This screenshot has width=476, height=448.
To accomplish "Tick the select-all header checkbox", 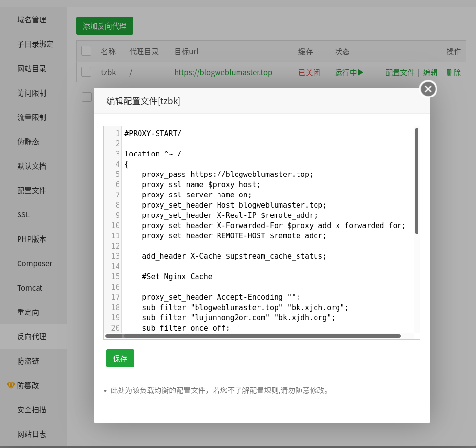I will pyautogui.click(x=86, y=51).
